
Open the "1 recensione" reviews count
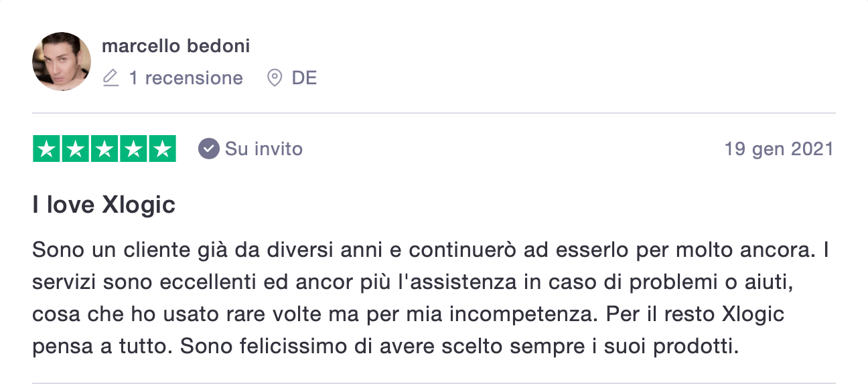[x=186, y=78]
